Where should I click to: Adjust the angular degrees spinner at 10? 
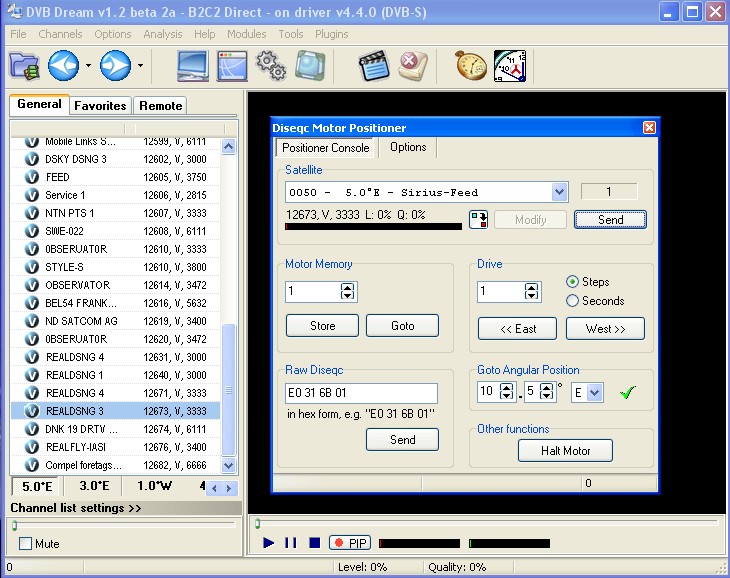507,391
